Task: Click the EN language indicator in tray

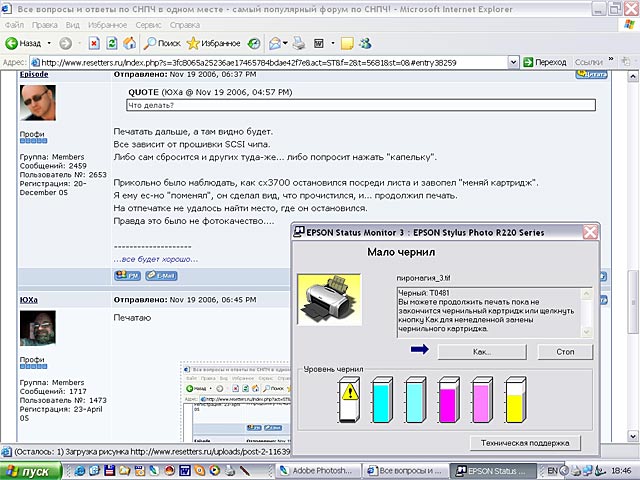Action: [x=552, y=471]
